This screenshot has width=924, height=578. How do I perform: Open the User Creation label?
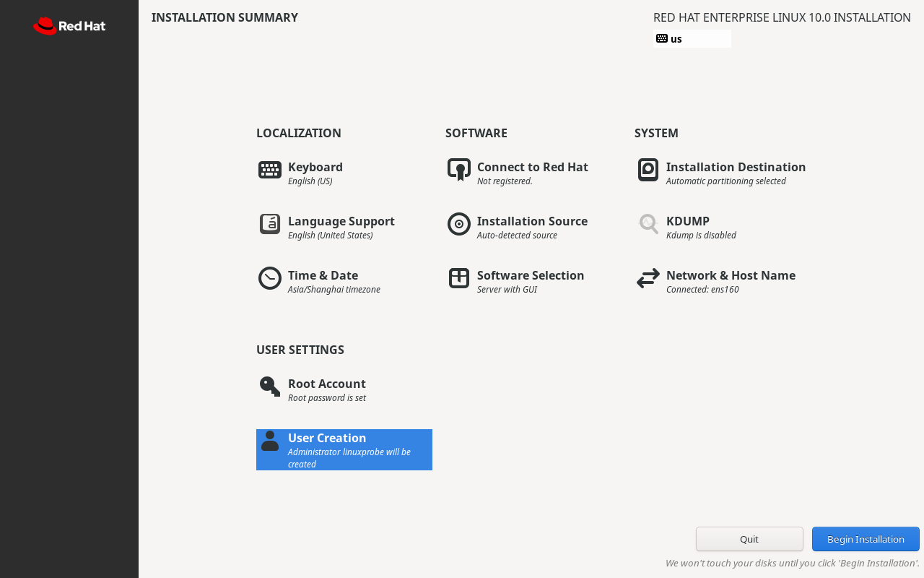click(x=327, y=438)
